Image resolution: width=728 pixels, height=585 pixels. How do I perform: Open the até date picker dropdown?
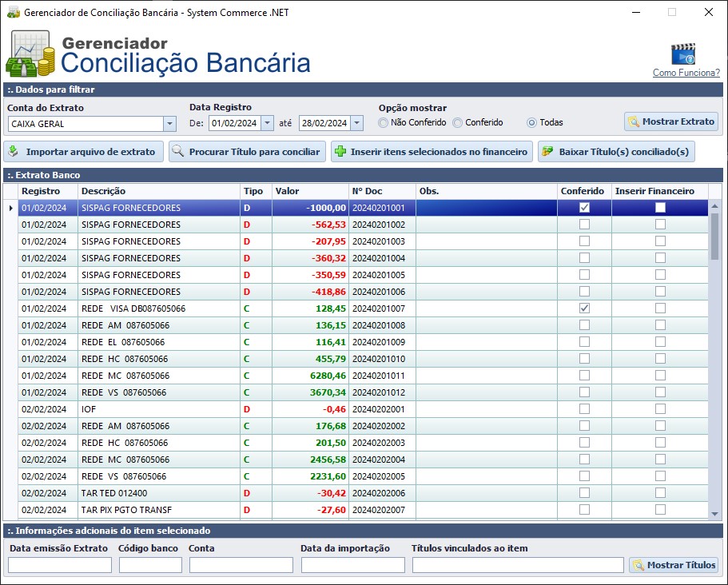point(355,122)
